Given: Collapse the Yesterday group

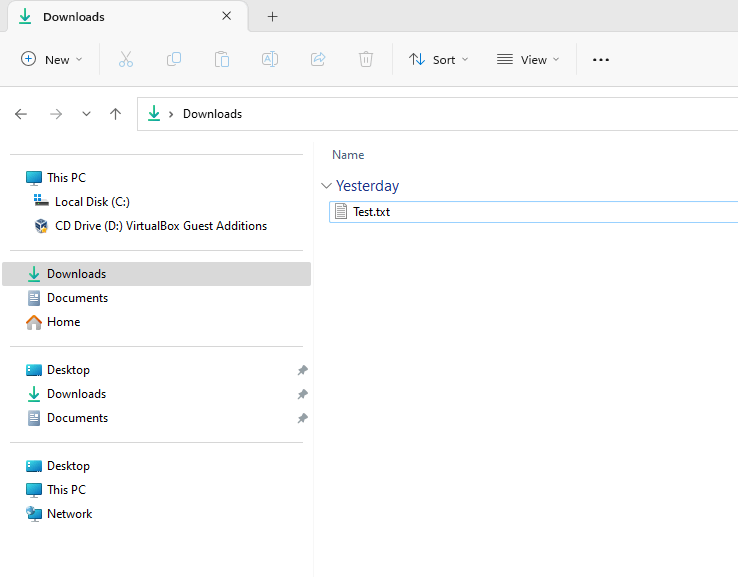Looking at the screenshot, I should pos(326,186).
